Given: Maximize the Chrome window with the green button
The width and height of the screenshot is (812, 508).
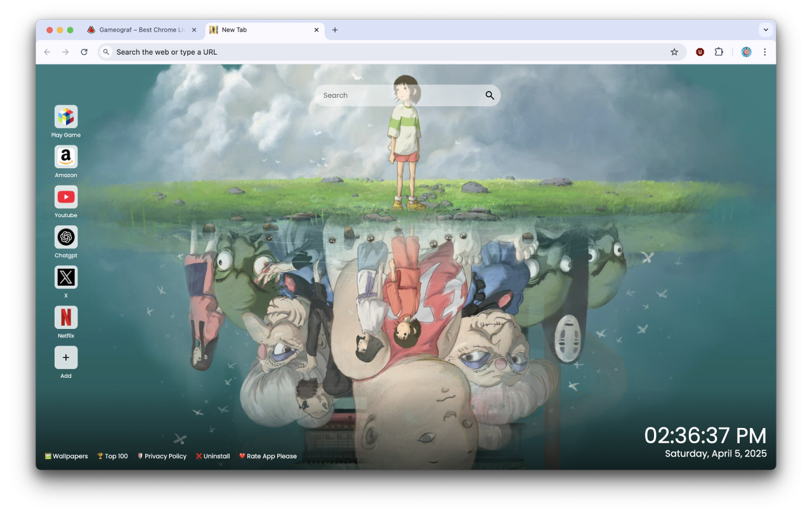Looking at the screenshot, I should tap(70, 30).
